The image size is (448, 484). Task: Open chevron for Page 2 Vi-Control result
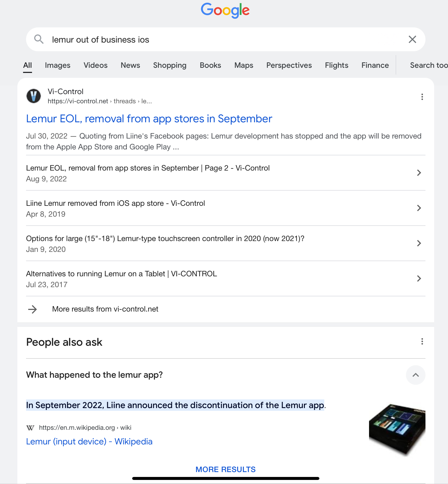pos(419,173)
